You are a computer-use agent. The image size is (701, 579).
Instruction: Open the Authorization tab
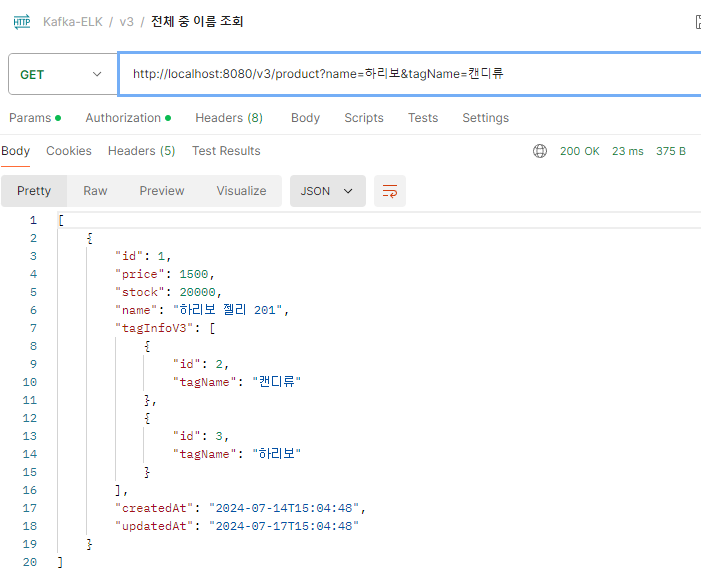pos(128,118)
